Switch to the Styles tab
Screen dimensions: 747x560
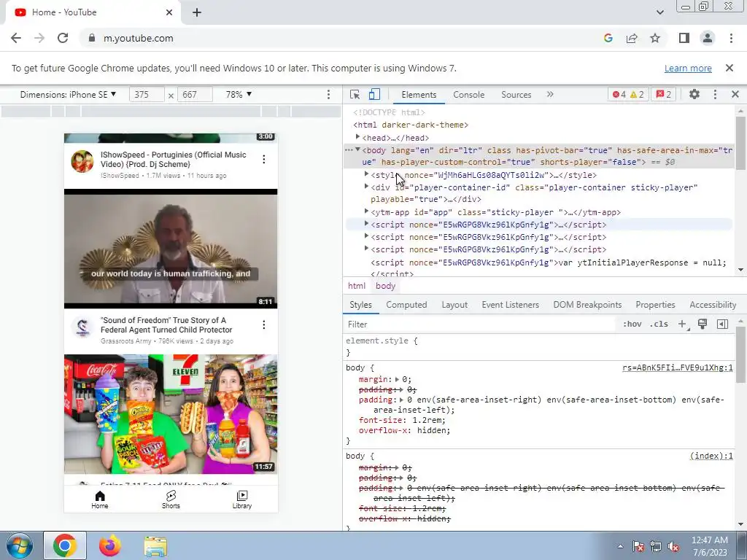pyautogui.click(x=360, y=305)
